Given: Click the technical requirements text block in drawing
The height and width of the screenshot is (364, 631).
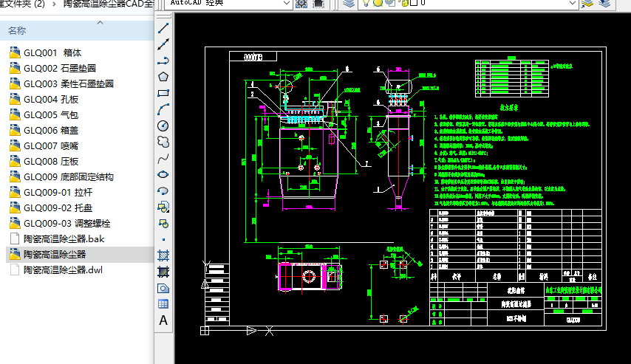Looking at the screenshot, I should (x=513, y=155).
